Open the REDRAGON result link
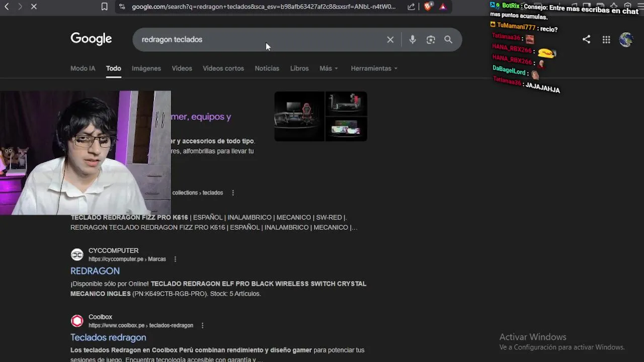644x362 pixels. click(x=95, y=271)
